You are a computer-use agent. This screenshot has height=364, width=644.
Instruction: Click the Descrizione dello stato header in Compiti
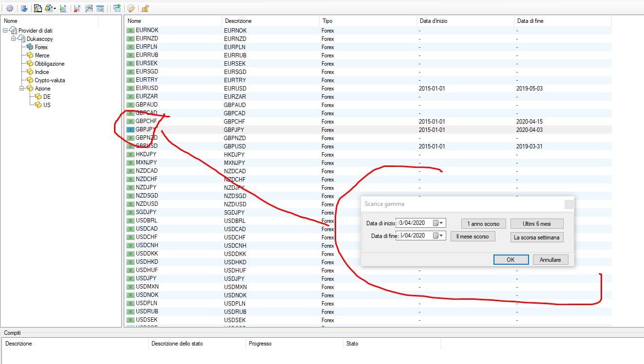pos(197,344)
